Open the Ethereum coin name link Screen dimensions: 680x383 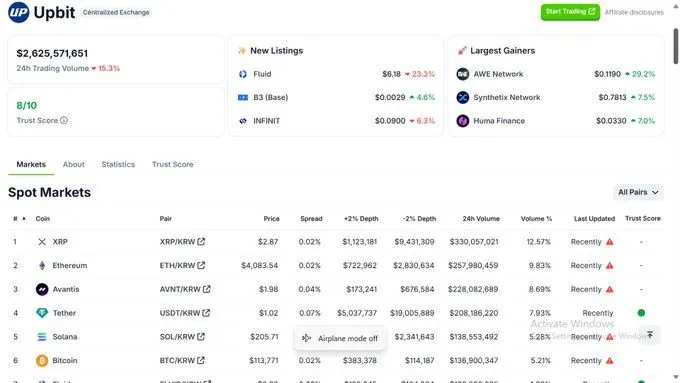(70, 265)
